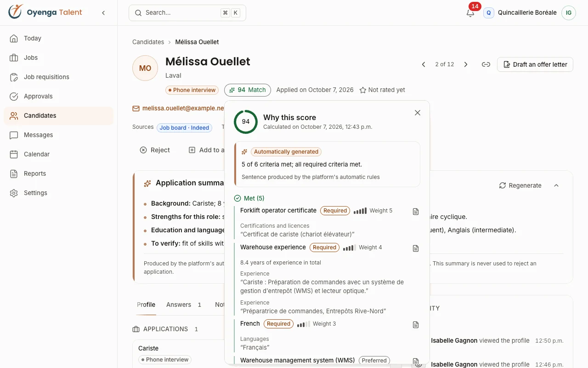Open Approvals in the sidebar
Screen dimensions: 588x368
point(58,96)
